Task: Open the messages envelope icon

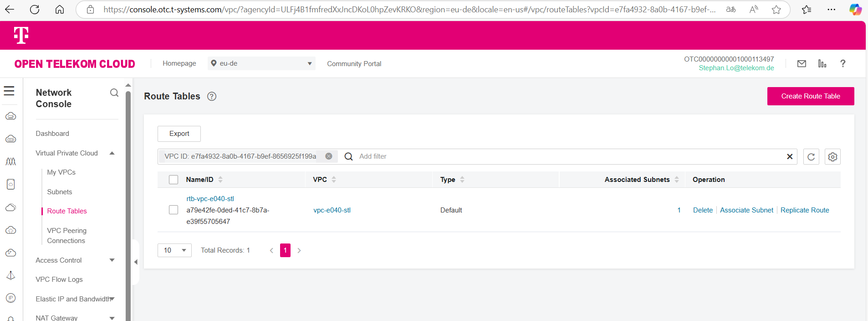Action: point(802,64)
